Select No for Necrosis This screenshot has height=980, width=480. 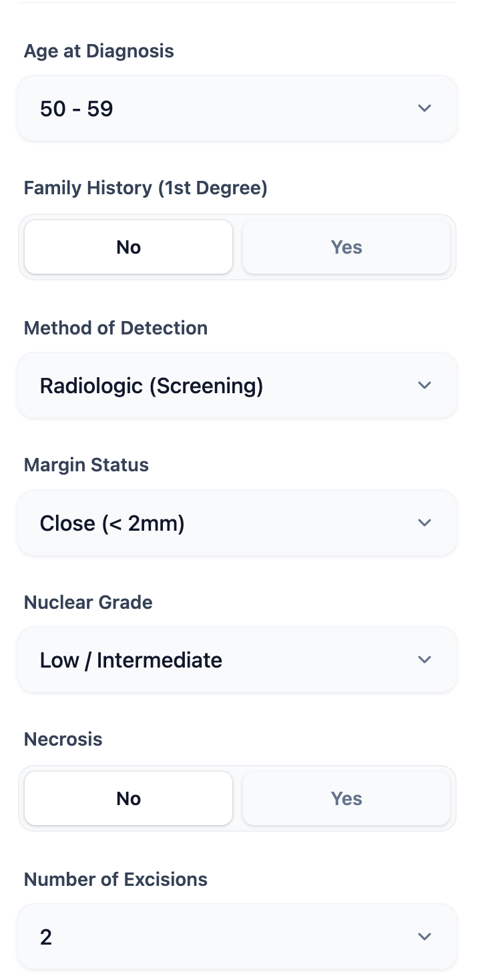(128, 798)
